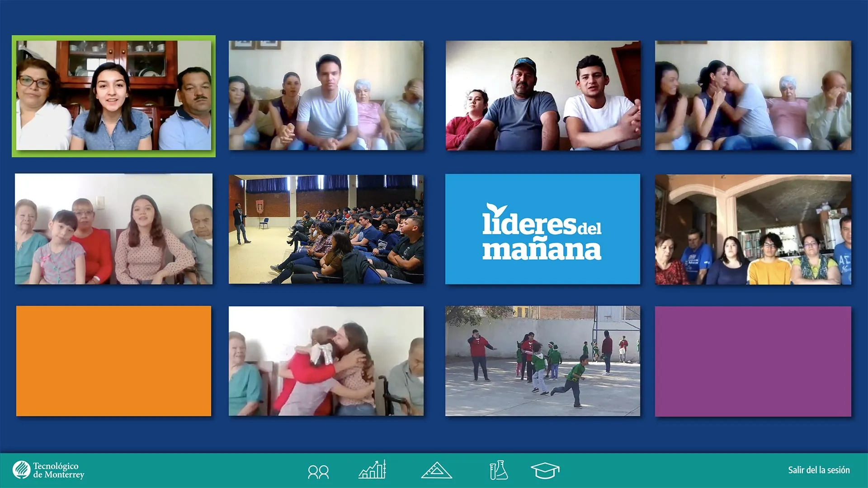Viewport: 868px width, 488px height.
Task: Select the children playing outdoors video
Action: pos(542,361)
